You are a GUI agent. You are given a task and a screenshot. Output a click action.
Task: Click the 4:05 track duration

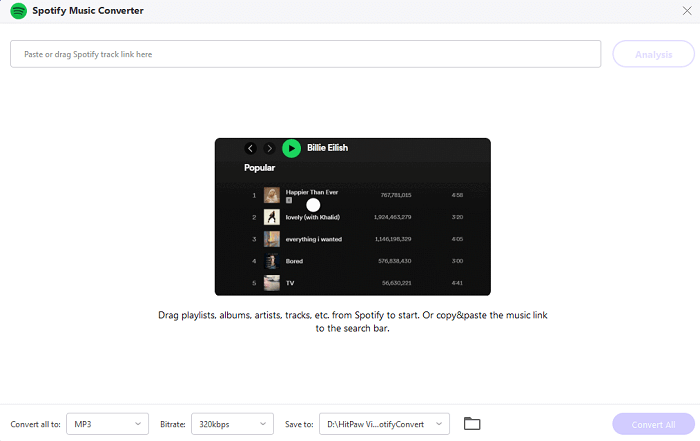click(457, 239)
